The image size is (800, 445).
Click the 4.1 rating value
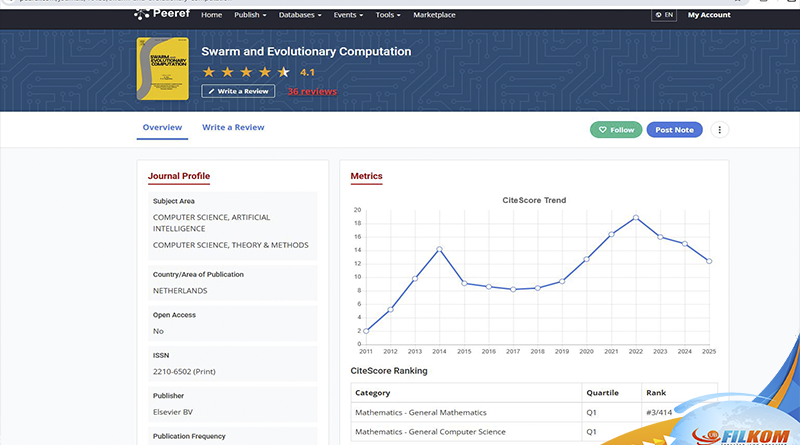point(307,72)
